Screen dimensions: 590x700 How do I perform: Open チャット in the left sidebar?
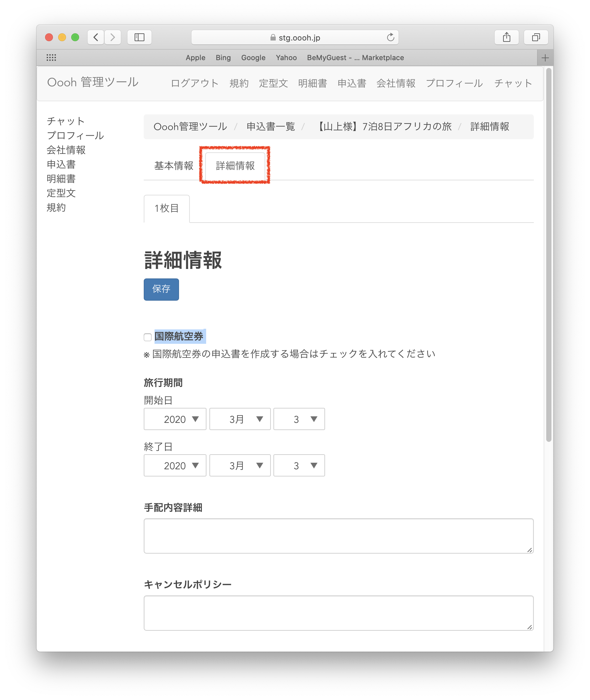pos(66,121)
